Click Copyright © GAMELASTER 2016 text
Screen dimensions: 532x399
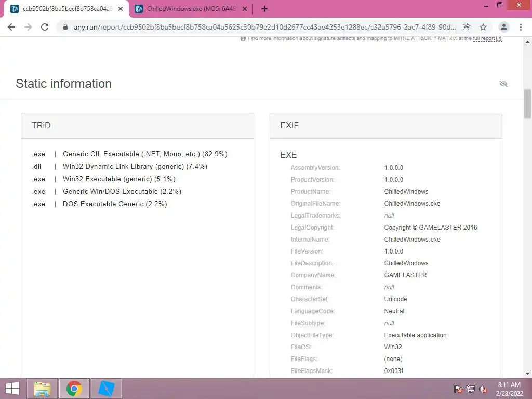431,228
